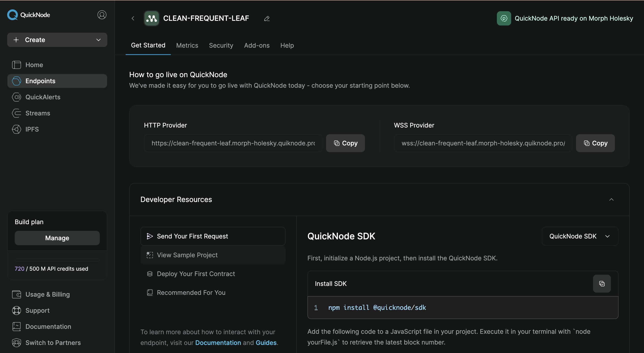The height and width of the screenshot is (353, 644).
Task: Select Send Your First Request
Action: 213,236
